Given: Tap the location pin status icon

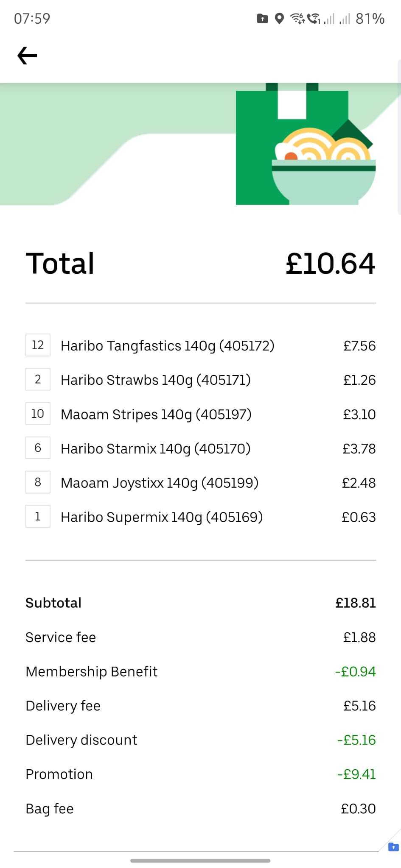Looking at the screenshot, I should coord(279,19).
